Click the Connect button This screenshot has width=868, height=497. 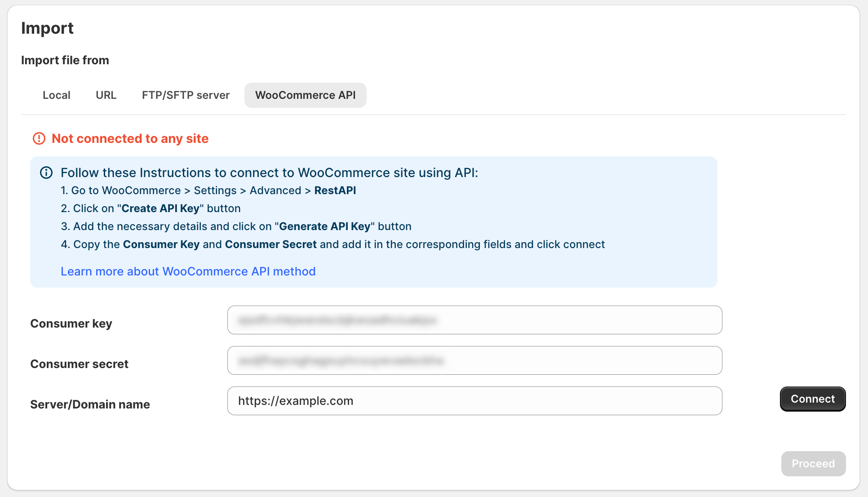click(x=813, y=399)
